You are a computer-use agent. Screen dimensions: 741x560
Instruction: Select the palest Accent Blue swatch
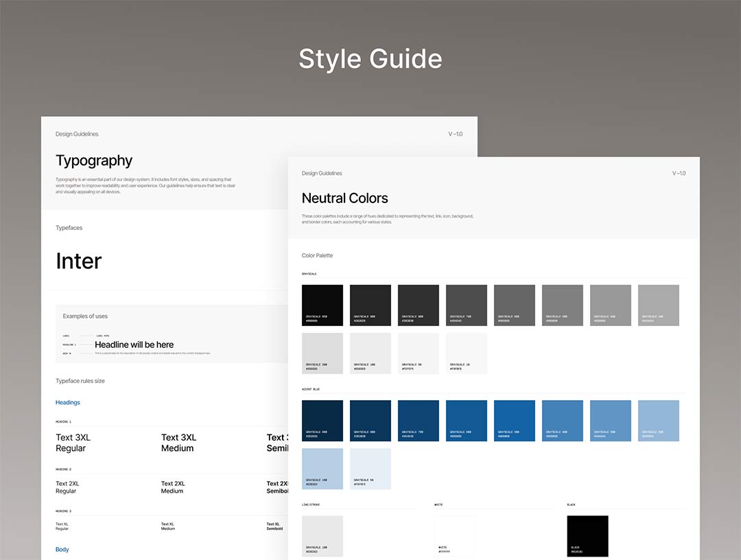(x=370, y=469)
